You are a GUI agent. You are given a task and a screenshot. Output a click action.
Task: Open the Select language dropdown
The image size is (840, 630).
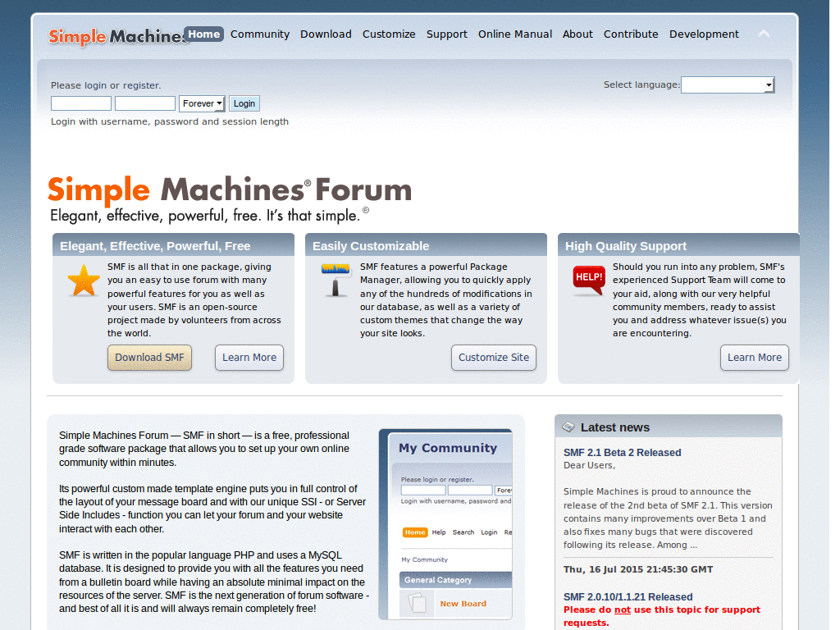point(728,84)
